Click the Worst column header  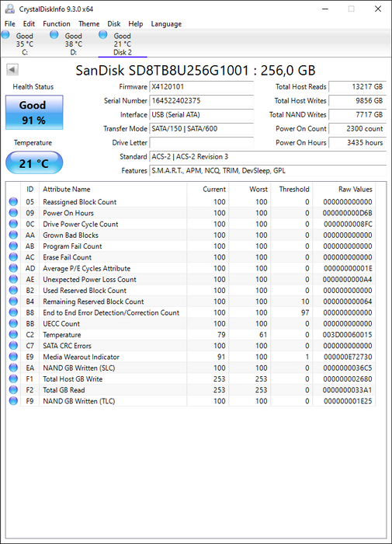(249, 189)
